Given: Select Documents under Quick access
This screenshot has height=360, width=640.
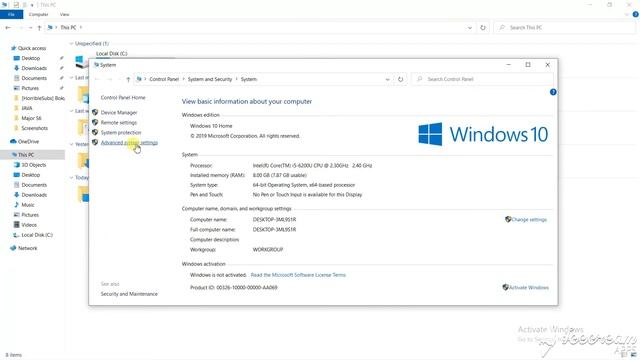Looking at the screenshot, I should 34,78.
